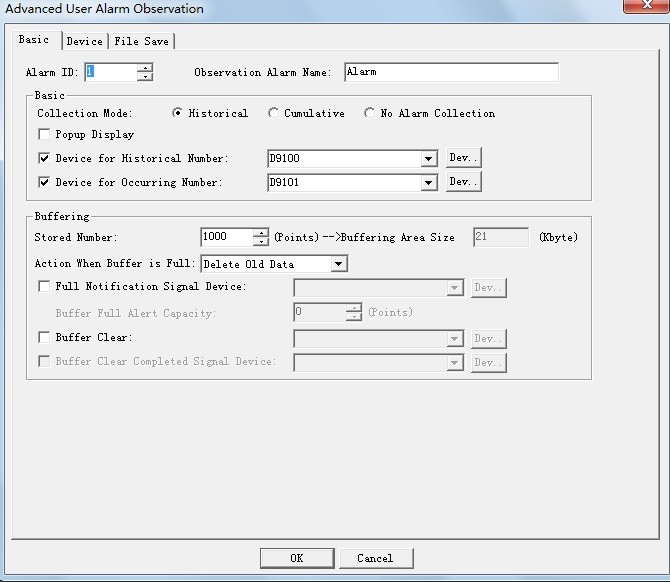Open the File Save tab
Viewport: 670px width, 582px height.
click(x=142, y=41)
